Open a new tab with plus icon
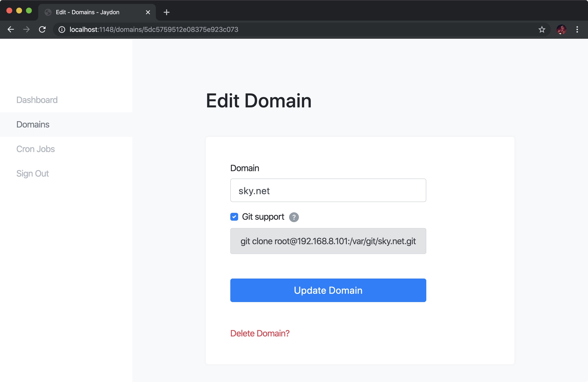Image resolution: width=588 pixels, height=382 pixels. [167, 12]
